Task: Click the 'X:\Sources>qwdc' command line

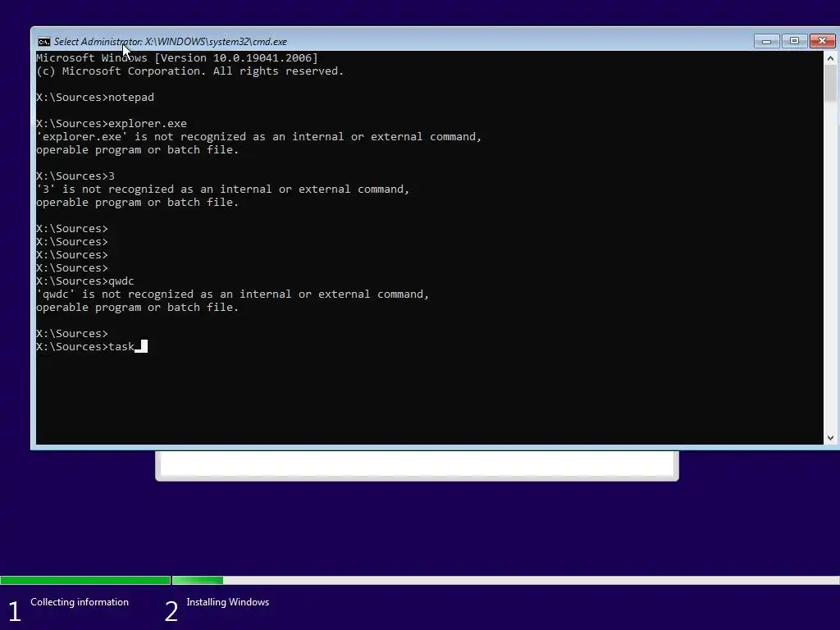Action: pyautogui.click(x=85, y=281)
